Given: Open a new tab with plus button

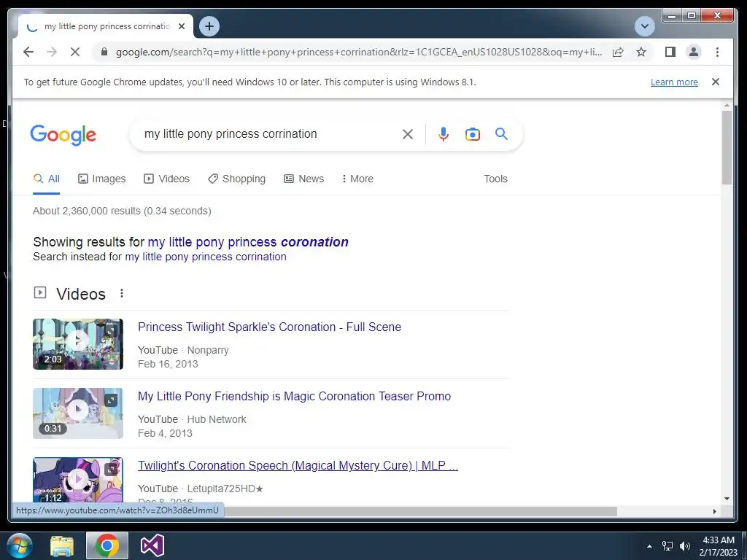Looking at the screenshot, I should (x=209, y=26).
